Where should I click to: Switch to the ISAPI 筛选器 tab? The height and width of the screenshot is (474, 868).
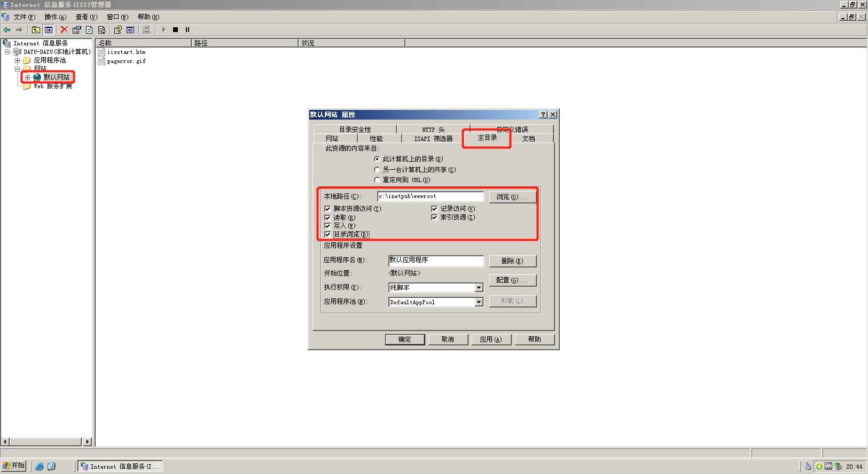pos(433,139)
